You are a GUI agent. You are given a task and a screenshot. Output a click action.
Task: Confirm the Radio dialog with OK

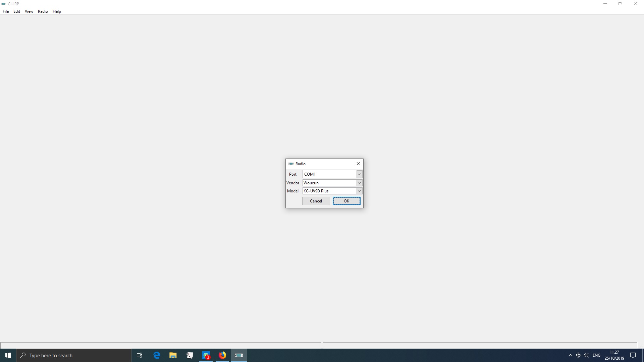point(346,201)
